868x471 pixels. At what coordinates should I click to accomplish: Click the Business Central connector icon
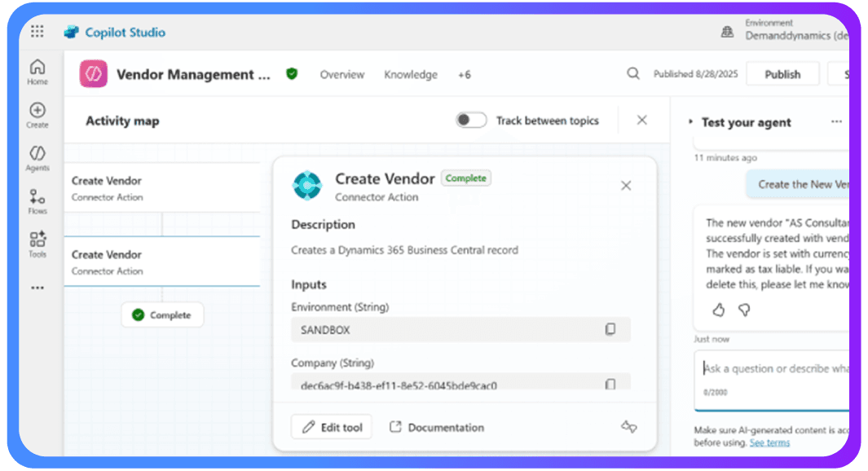(x=307, y=186)
